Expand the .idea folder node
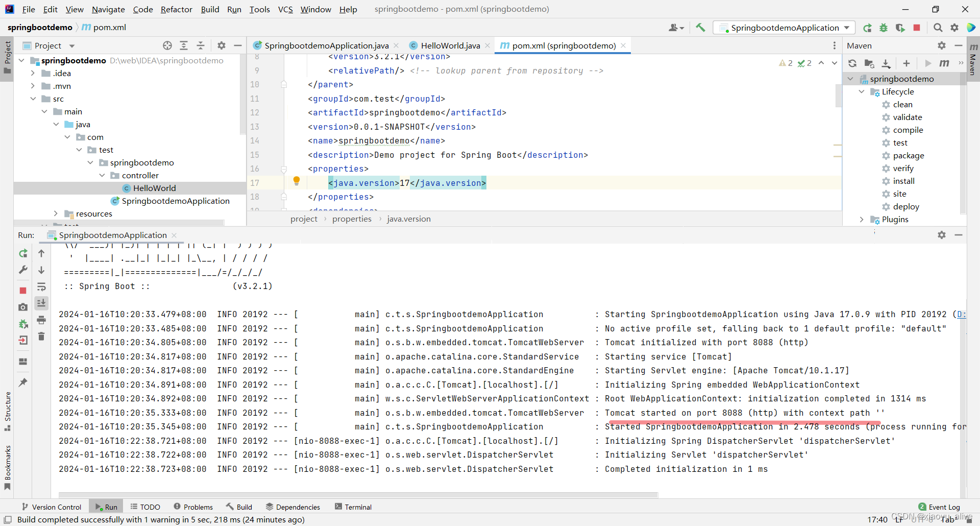The width and height of the screenshot is (980, 526). point(33,73)
